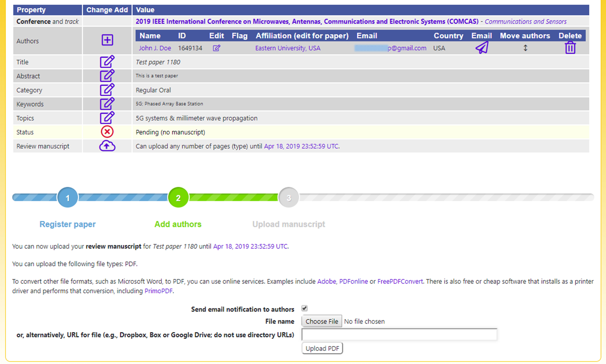Click the No file chosen text

[364, 321]
